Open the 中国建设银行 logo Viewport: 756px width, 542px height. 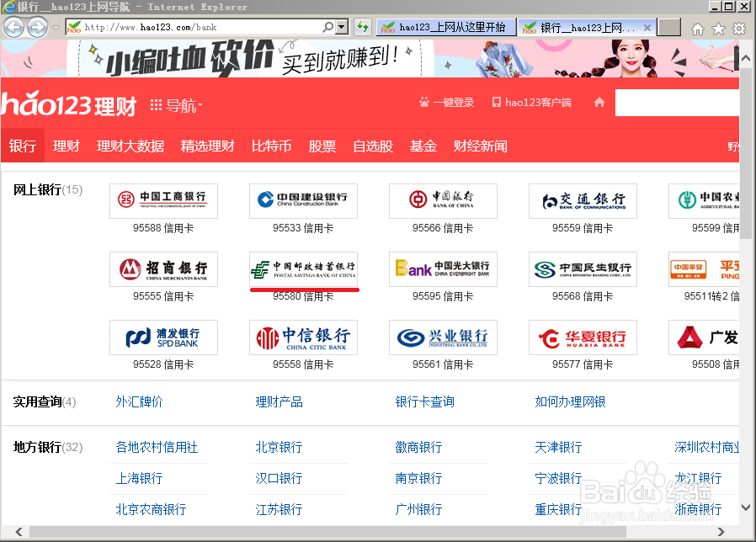coord(303,200)
